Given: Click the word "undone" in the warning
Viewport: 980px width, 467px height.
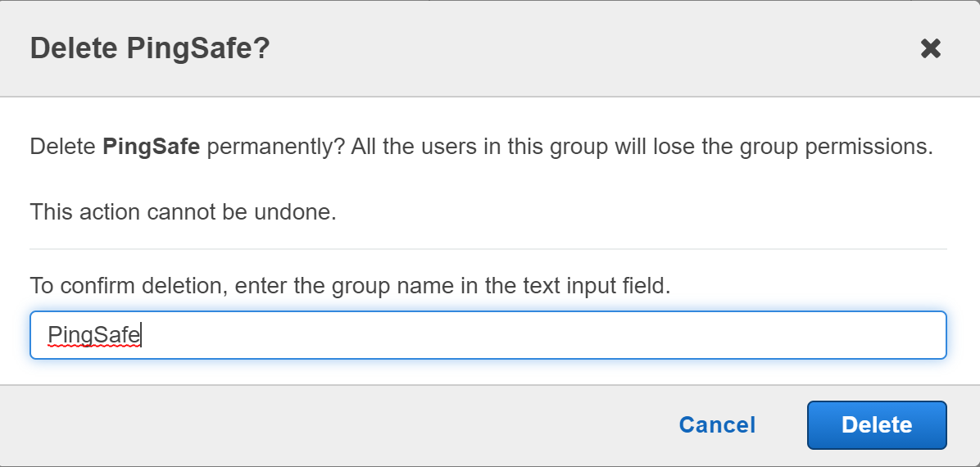Looking at the screenshot, I should coord(300,212).
